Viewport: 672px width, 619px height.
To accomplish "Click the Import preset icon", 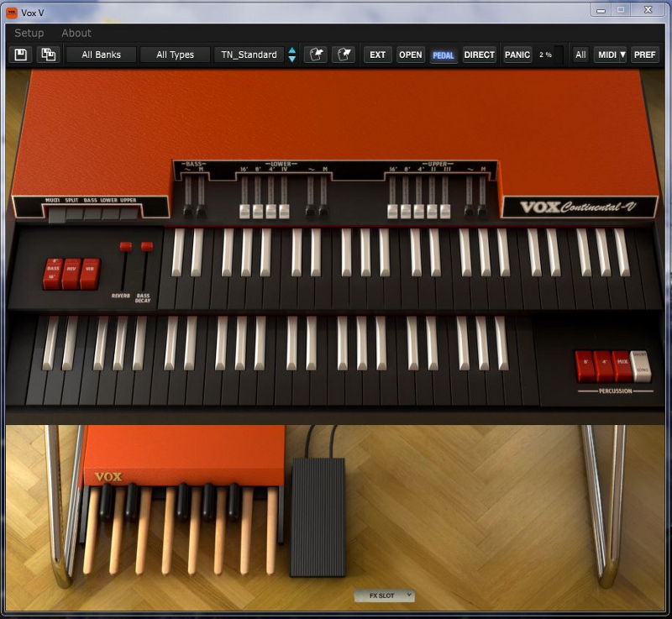I will coord(316,55).
